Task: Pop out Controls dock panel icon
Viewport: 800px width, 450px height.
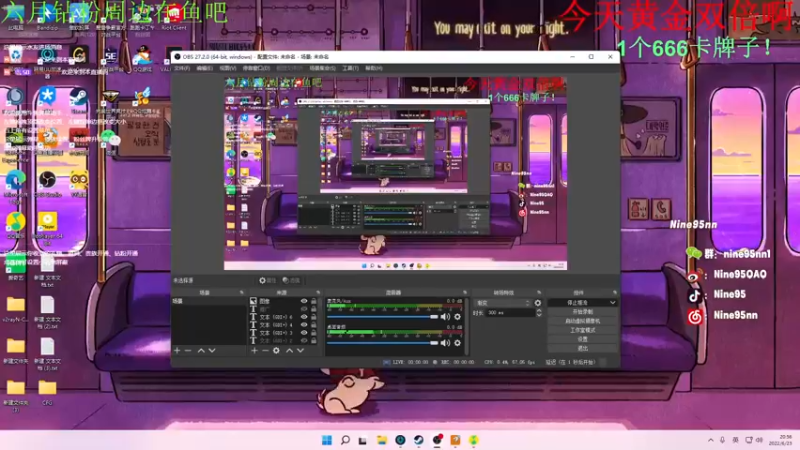Action: (x=614, y=293)
